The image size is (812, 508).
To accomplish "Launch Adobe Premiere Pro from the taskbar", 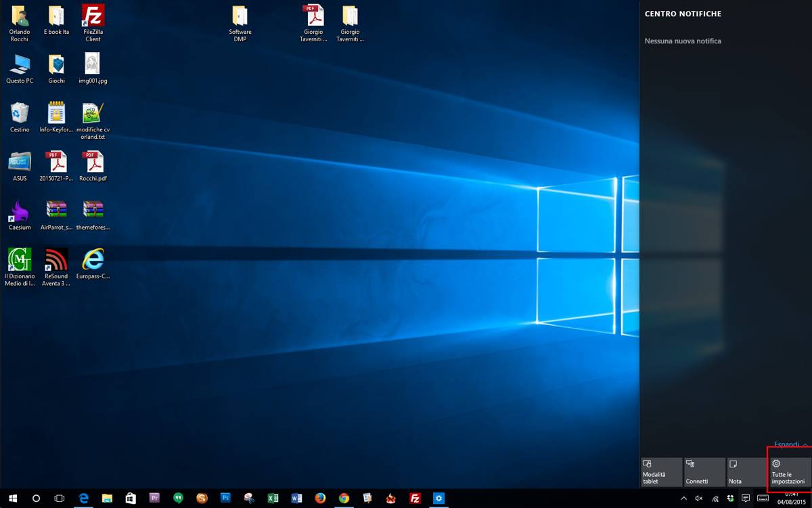I will 154,499.
